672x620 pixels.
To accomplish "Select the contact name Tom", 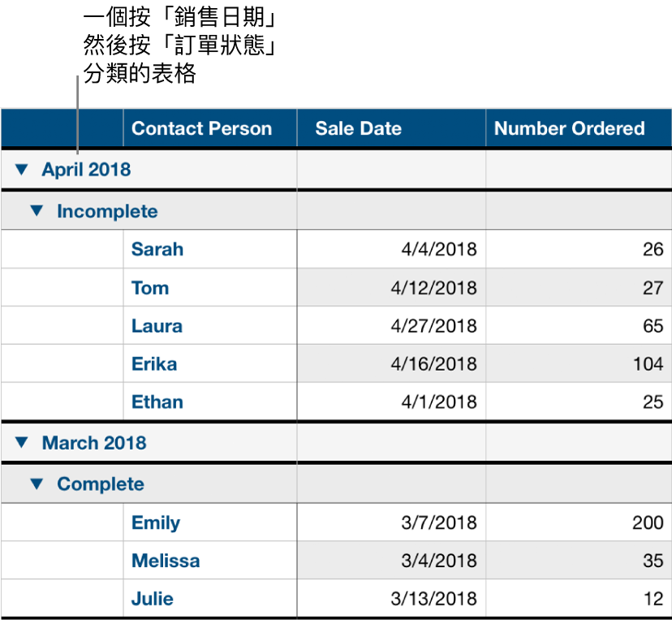I will tap(151, 287).
